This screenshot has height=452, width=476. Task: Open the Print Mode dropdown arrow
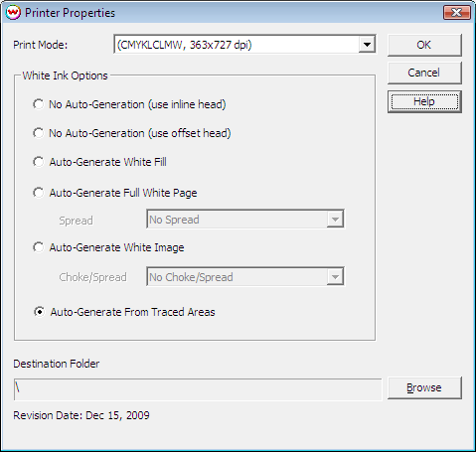367,44
